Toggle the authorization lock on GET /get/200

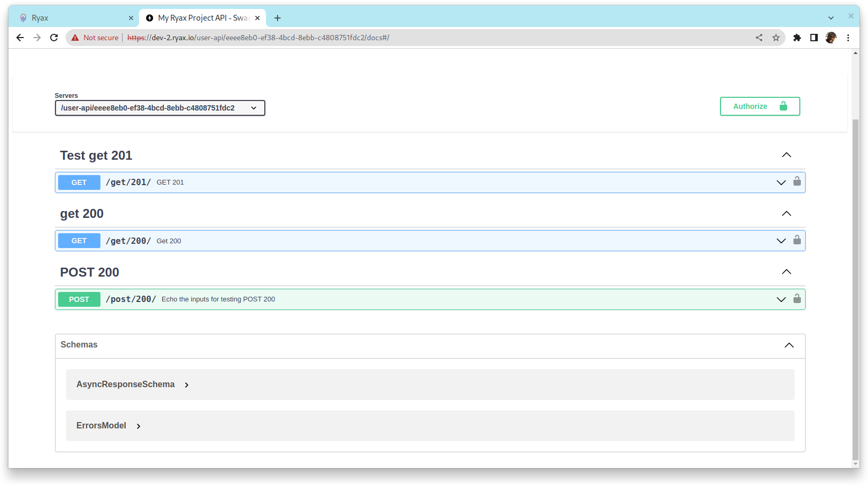coord(797,240)
